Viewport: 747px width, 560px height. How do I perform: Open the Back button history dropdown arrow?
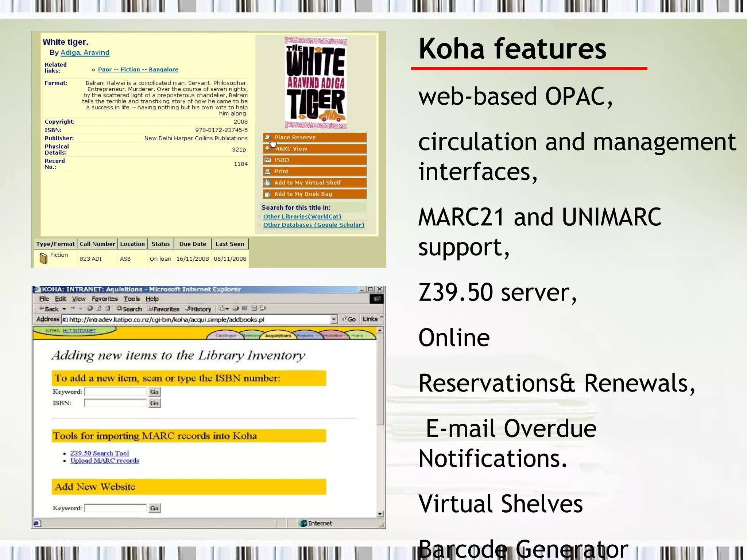64,309
